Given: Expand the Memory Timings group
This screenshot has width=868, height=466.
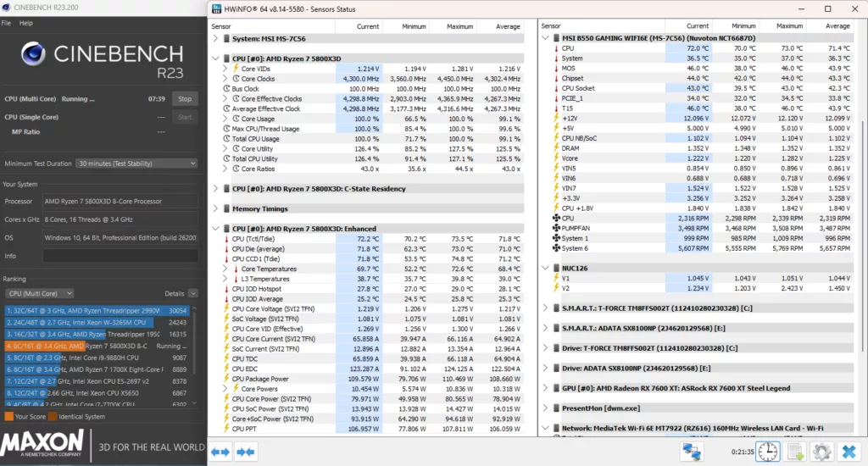Looking at the screenshot, I should tap(215, 208).
